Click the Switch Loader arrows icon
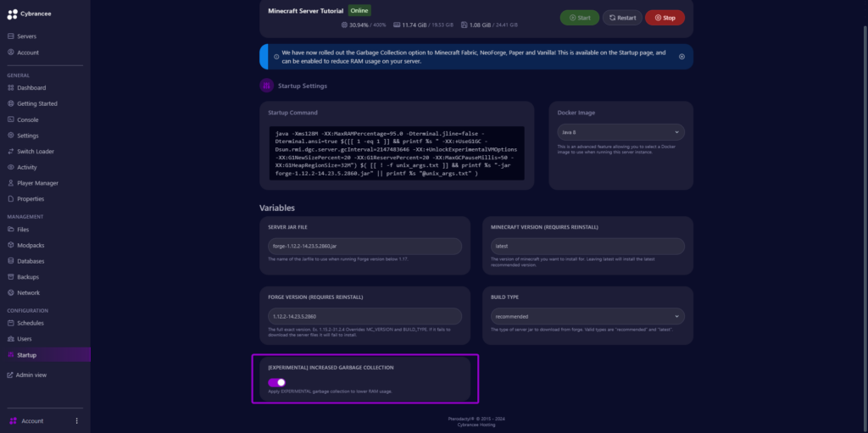The height and width of the screenshot is (433, 868). coord(11,151)
